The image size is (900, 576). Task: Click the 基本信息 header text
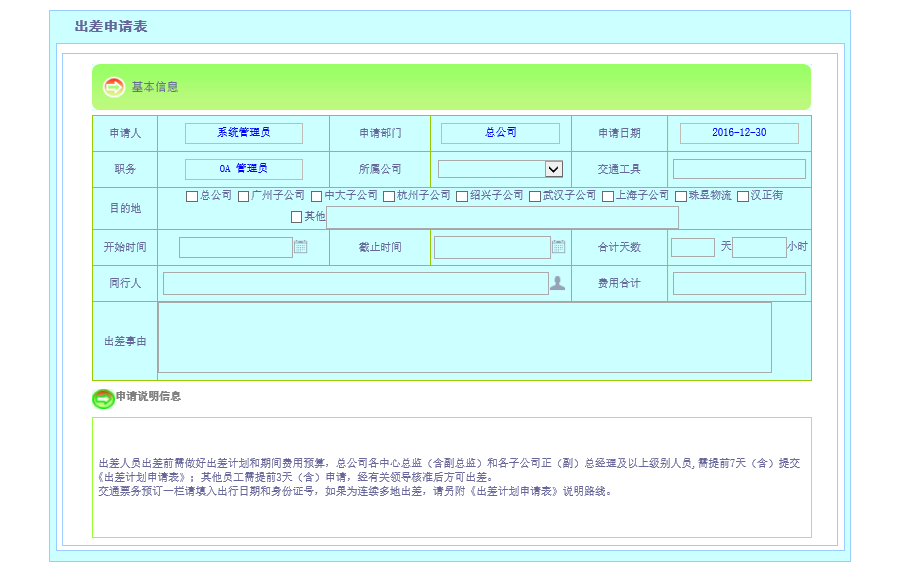point(155,87)
